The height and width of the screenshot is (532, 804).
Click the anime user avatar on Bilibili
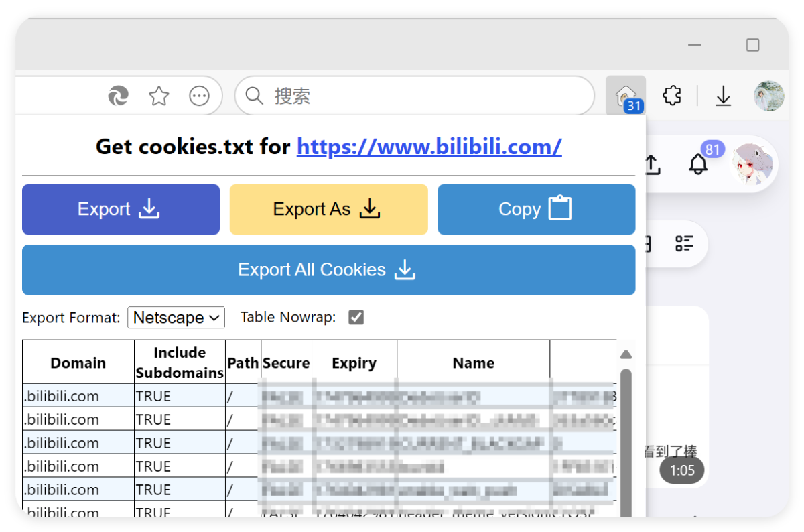click(x=751, y=164)
